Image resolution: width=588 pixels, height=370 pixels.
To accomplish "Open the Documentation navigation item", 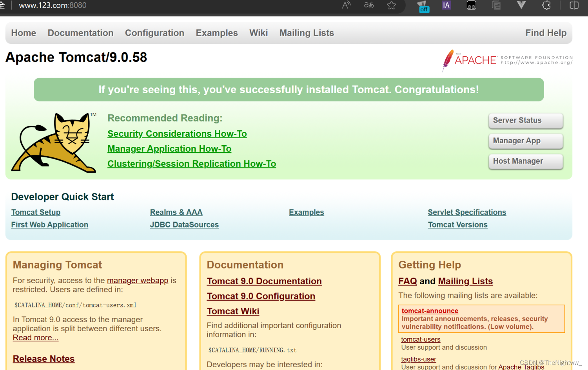I will tap(80, 33).
